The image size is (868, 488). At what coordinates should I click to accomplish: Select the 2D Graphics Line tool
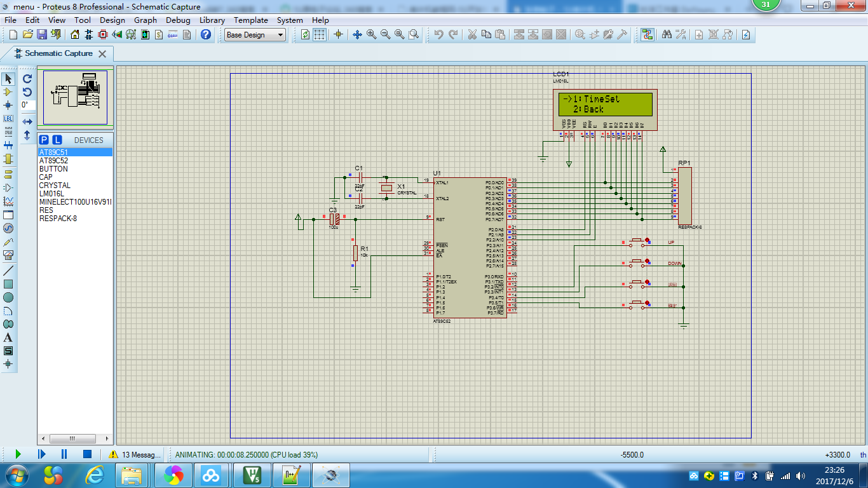coord(8,270)
